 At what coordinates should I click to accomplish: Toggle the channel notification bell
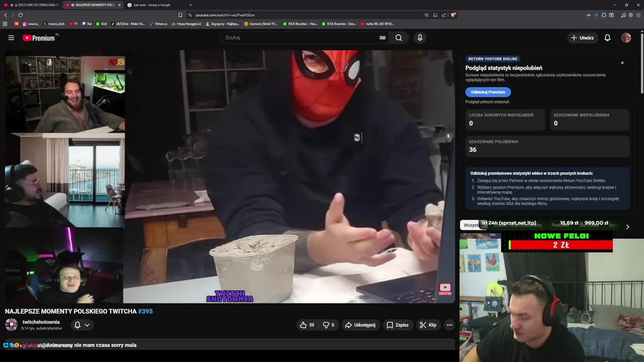point(77,325)
